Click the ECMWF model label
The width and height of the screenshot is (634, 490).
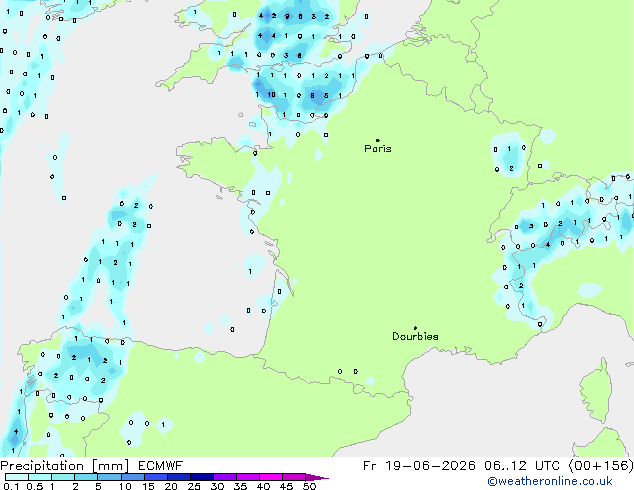(x=161, y=466)
